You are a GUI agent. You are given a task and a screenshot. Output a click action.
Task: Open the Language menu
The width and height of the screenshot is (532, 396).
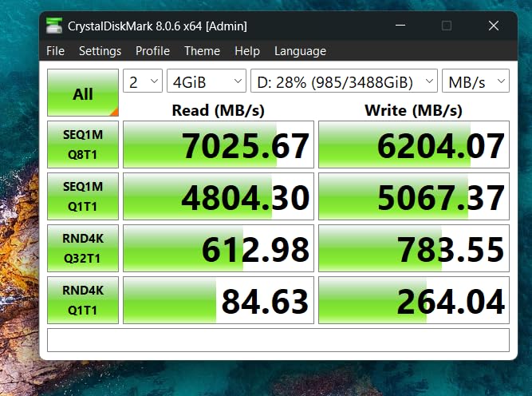tap(300, 51)
